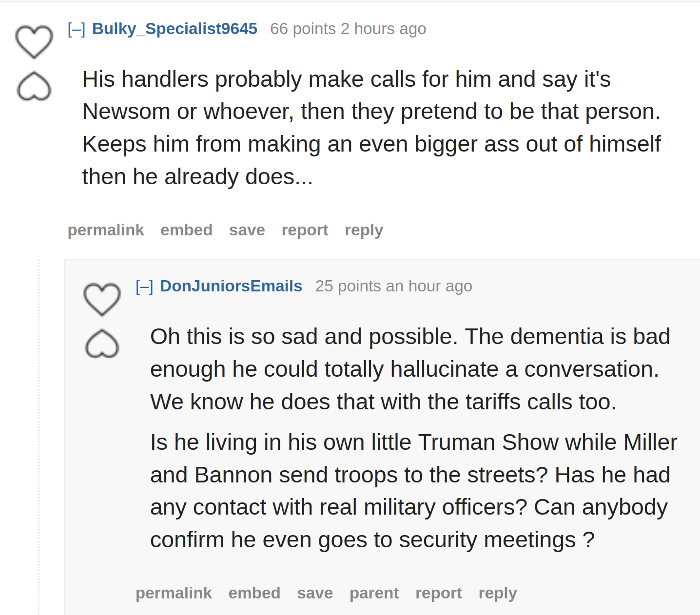Collapse DonJuniorsEmails' reply using [–]
700x615 pixels.
tap(144, 287)
